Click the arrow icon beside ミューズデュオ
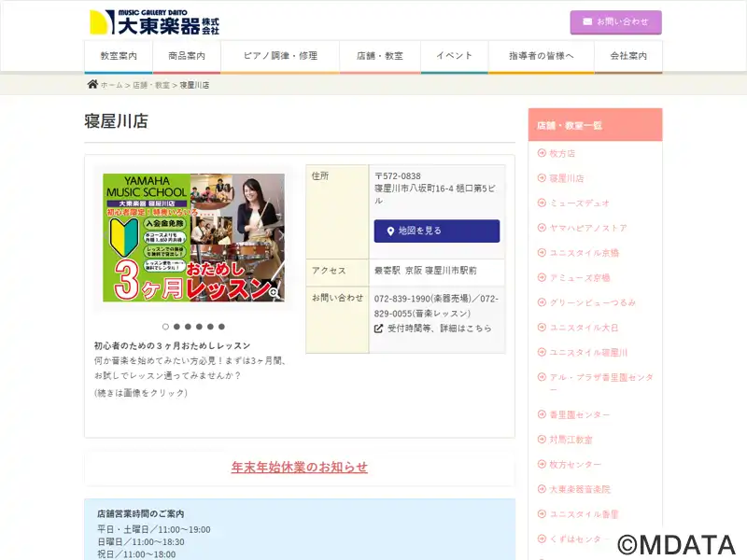Viewport: 747px width, 560px height. point(542,203)
